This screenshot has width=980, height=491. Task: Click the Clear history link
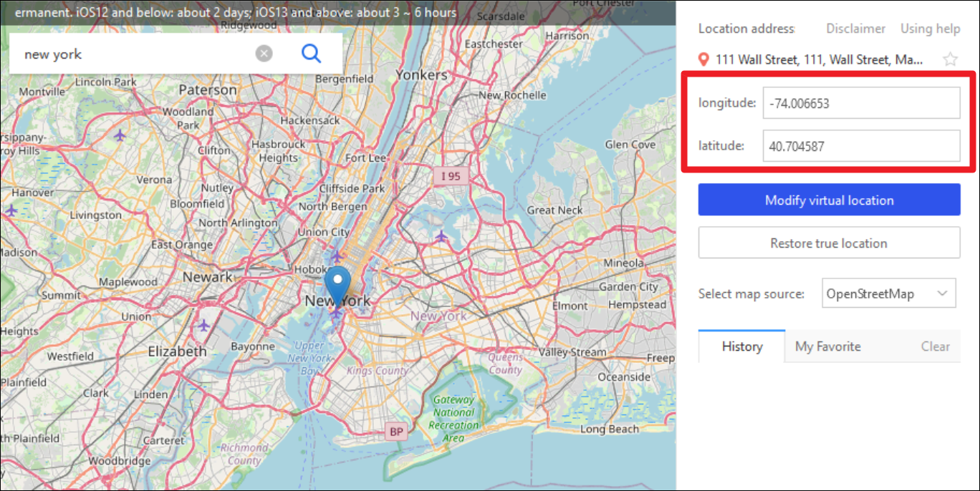pos(935,346)
